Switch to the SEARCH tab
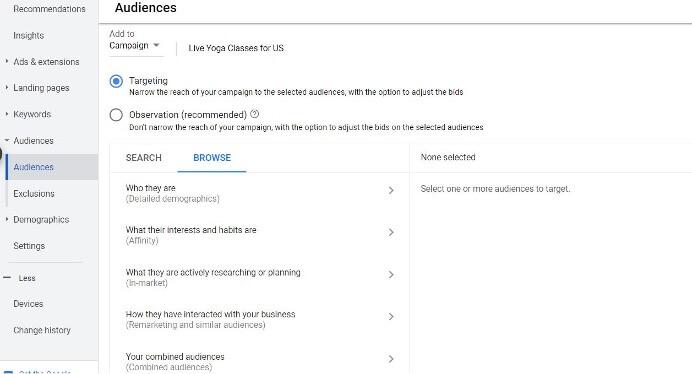This screenshot has height=374, width=692. pyautogui.click(x=144, y=158)
